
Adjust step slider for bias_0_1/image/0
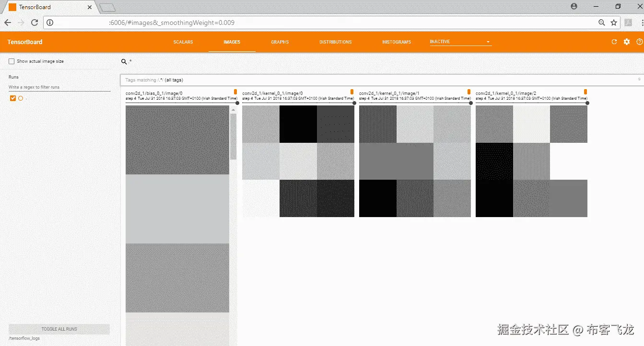click(x=237, y=103)
